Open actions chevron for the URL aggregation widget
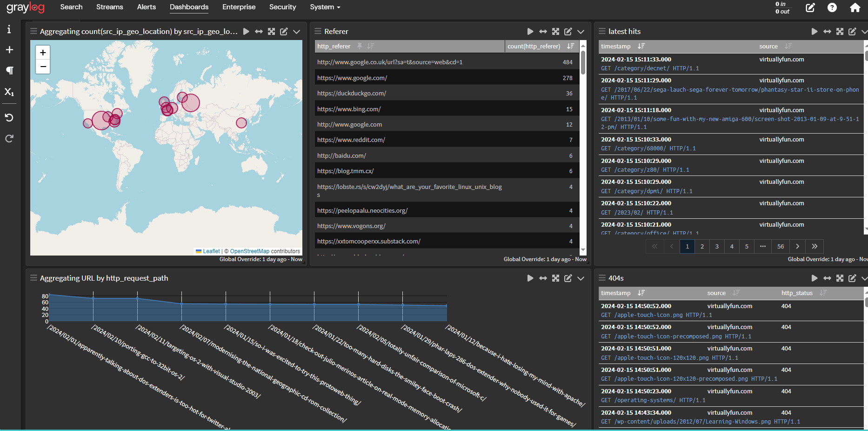 pyautogui.click(x=581, y=278)
